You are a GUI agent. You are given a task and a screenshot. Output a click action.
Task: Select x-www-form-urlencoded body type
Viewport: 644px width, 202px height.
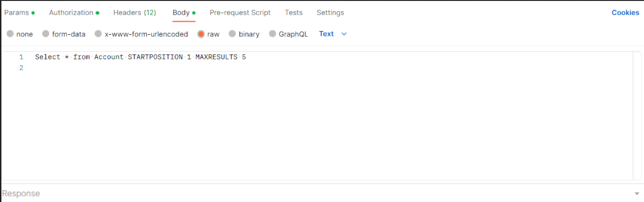click(98, 34)
